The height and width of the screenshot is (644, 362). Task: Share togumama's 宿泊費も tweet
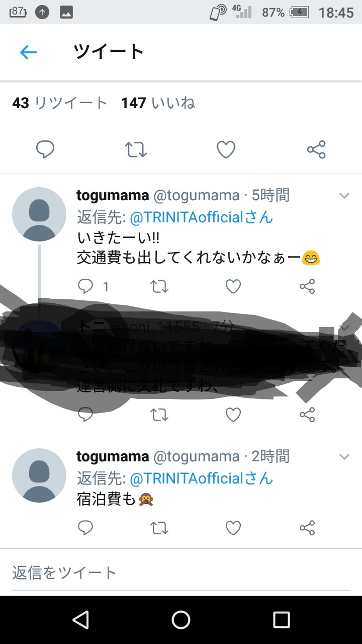(307, 527)
